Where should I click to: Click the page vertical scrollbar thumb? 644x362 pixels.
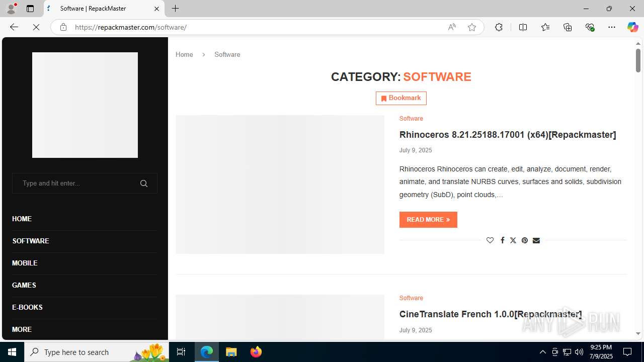tap(638, 60)
